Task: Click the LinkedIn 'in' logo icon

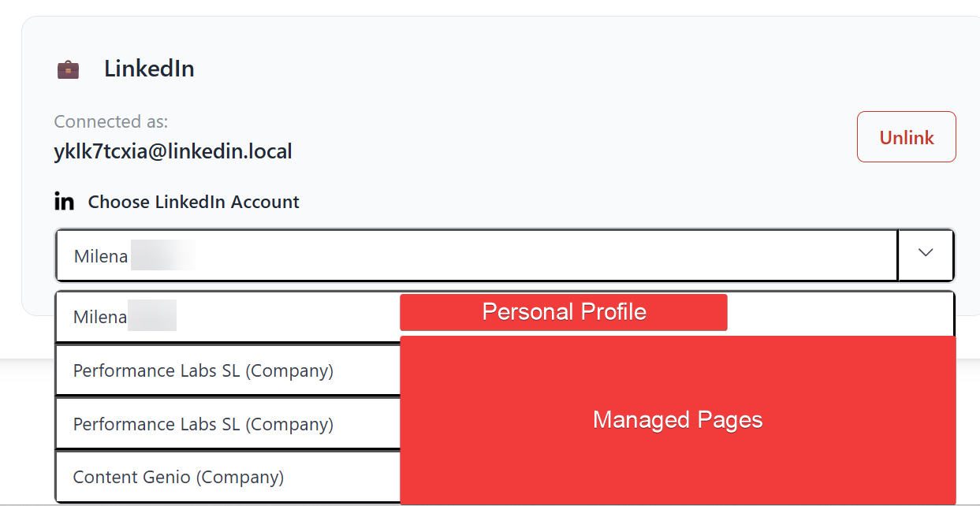Action: [64, 202]
